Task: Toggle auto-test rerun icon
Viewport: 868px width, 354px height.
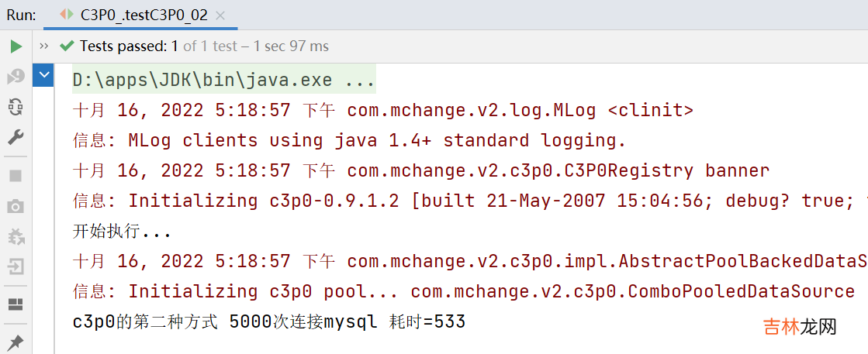Action: tap(16, 107)
